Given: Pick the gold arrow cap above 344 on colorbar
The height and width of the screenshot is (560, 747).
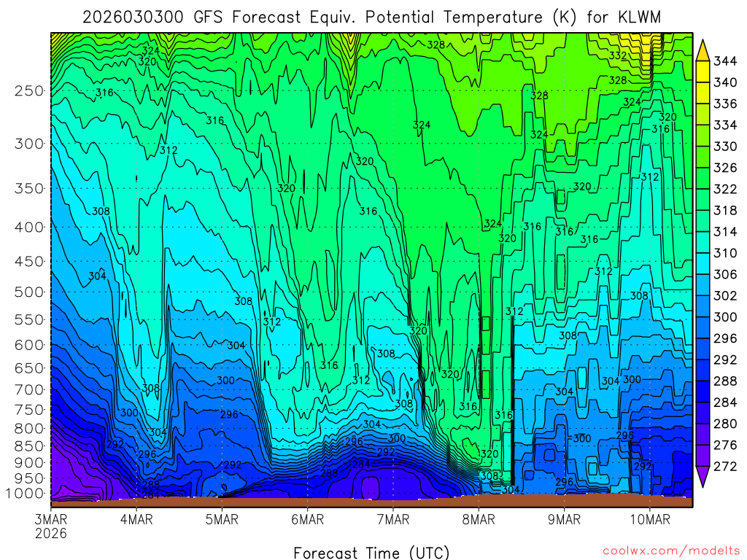Looking at the screenshot, I should [703, 52].
